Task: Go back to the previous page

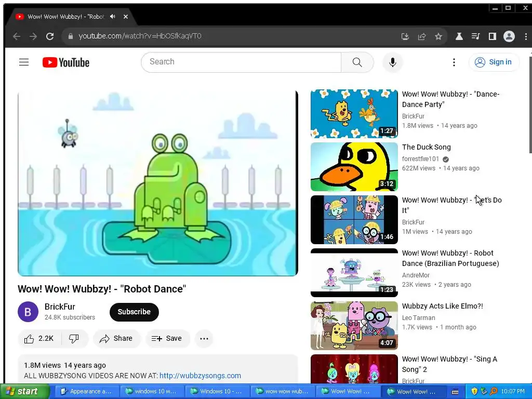Action: (16, 36)
